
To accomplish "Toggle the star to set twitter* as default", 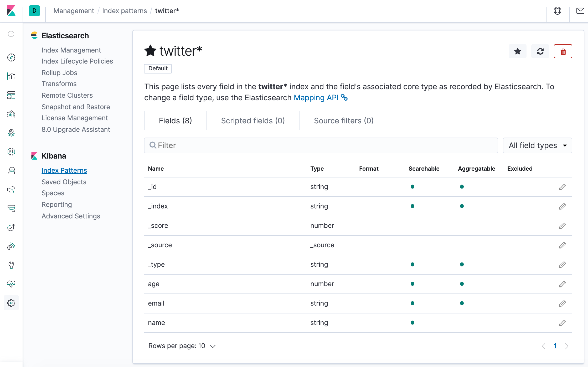I will coord(517,51).
